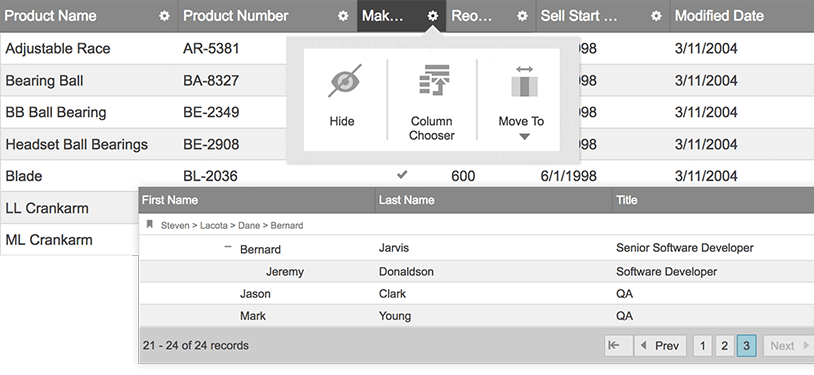
Task: Click the Young last name cell
Action: [395, 316]
